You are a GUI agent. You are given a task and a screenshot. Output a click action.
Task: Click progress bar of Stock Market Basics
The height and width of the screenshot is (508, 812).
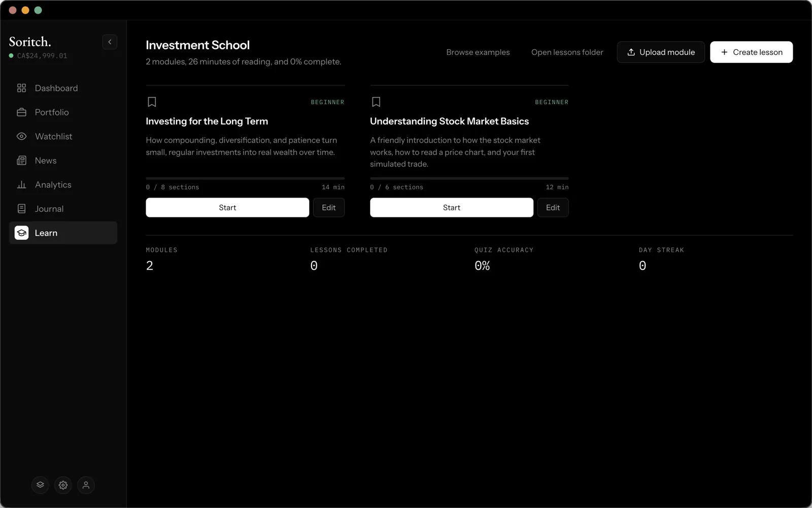(x=469, y=178)
